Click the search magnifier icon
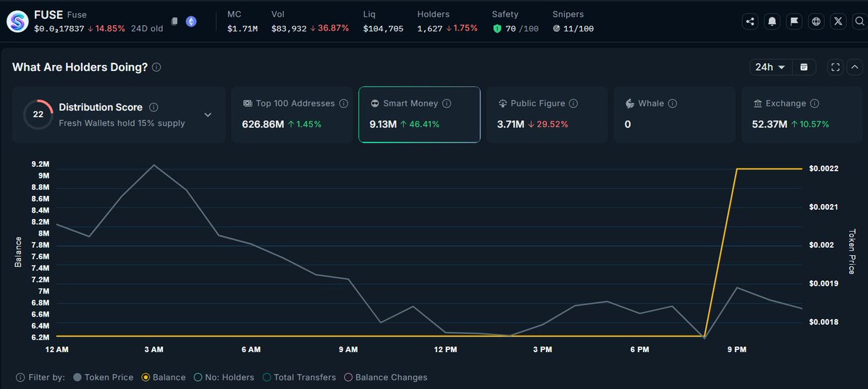The image size is (868, 389). pos(860,22)
